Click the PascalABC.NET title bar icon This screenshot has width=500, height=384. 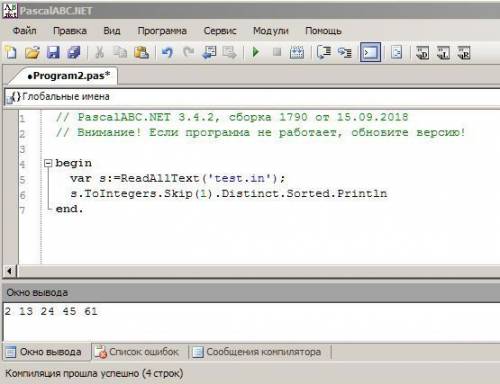point(10,10)
